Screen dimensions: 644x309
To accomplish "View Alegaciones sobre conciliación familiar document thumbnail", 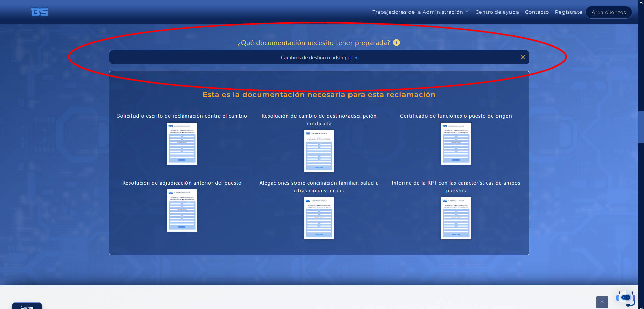I will pos(319,218).
